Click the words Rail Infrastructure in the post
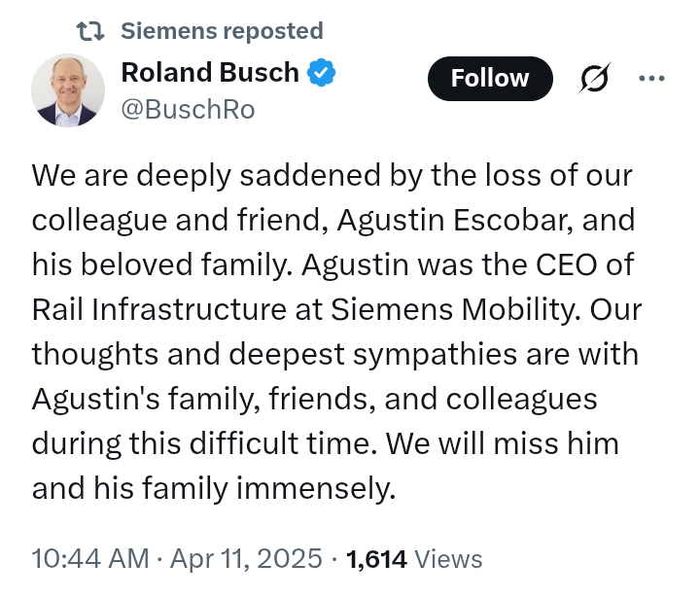This screenshot has width=700, height=598. (159, 309)
